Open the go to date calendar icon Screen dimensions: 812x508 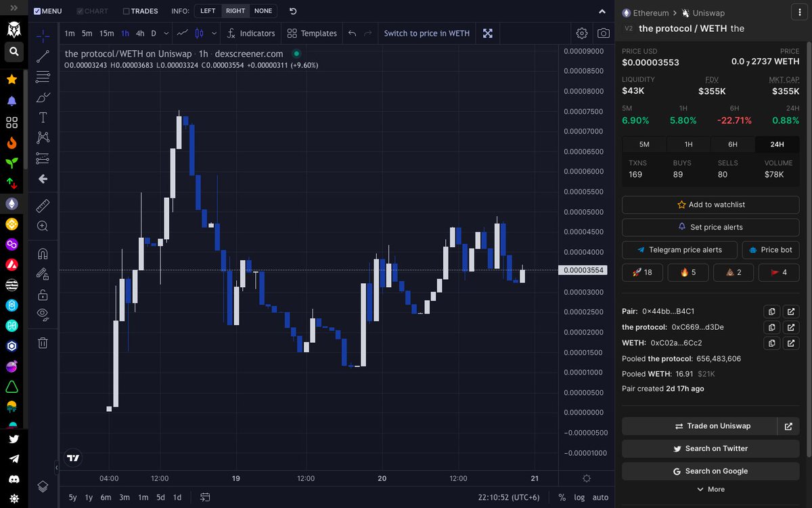[x=205, y=497]
